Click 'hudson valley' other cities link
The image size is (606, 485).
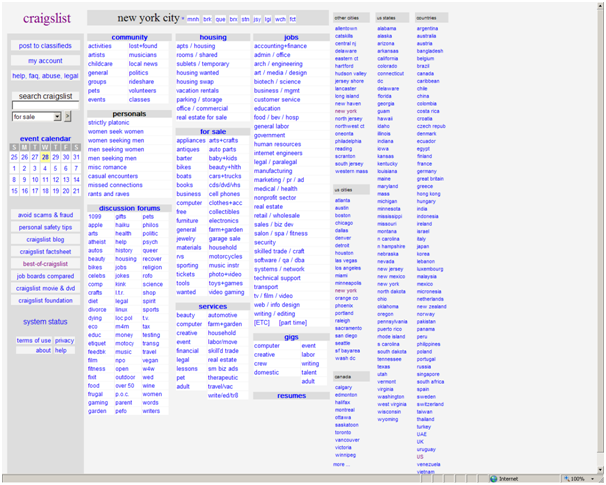[x=351, y=73]
